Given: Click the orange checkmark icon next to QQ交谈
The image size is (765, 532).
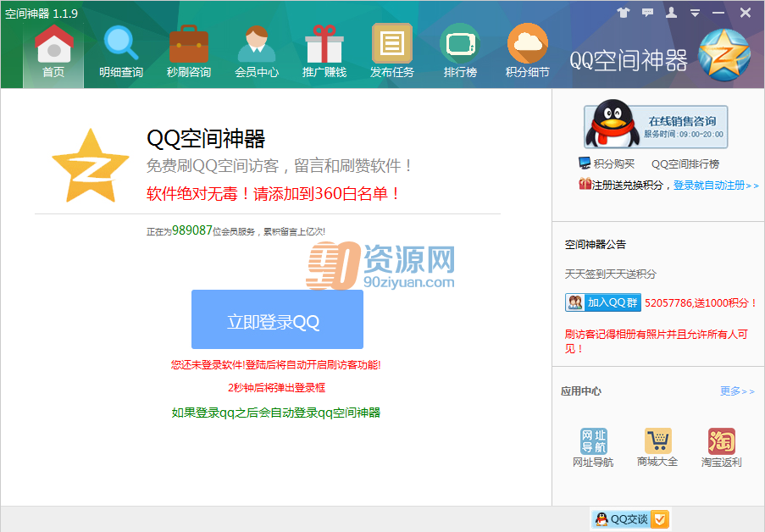Looking at the screenshot, I should 660,519.
